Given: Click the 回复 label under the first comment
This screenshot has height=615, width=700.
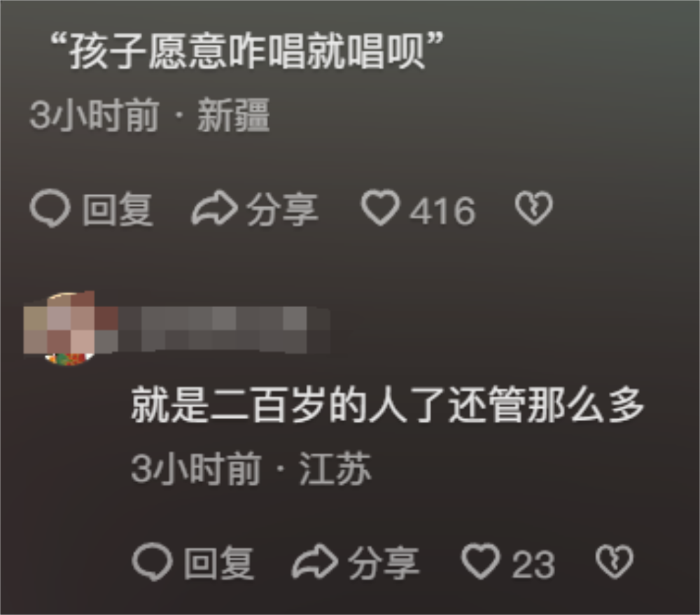Looking at the screenshot, I should click(118, 209).
